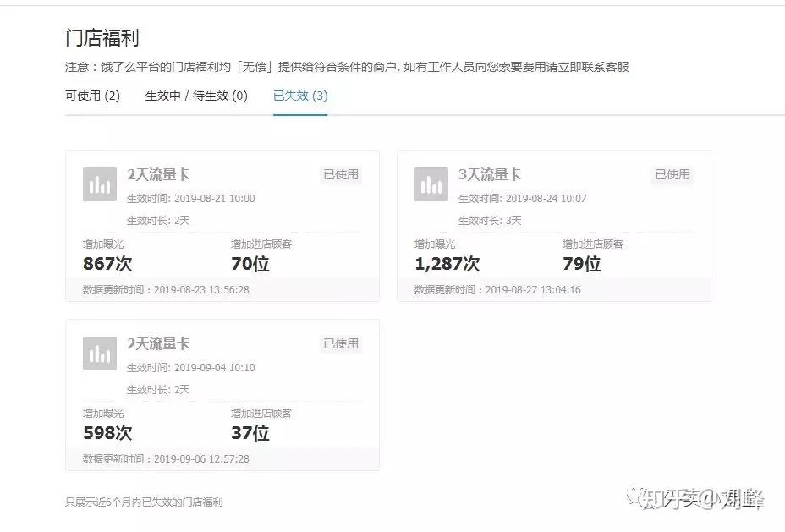Click 已使用 badge on 2019-09-04 card

click(x=341, y=343)
